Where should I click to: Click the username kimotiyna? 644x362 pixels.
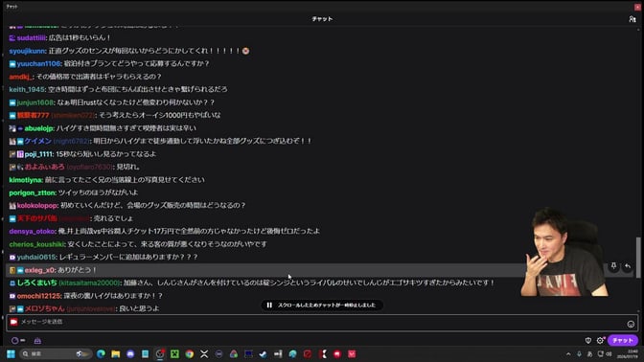(x=26, y=180)
